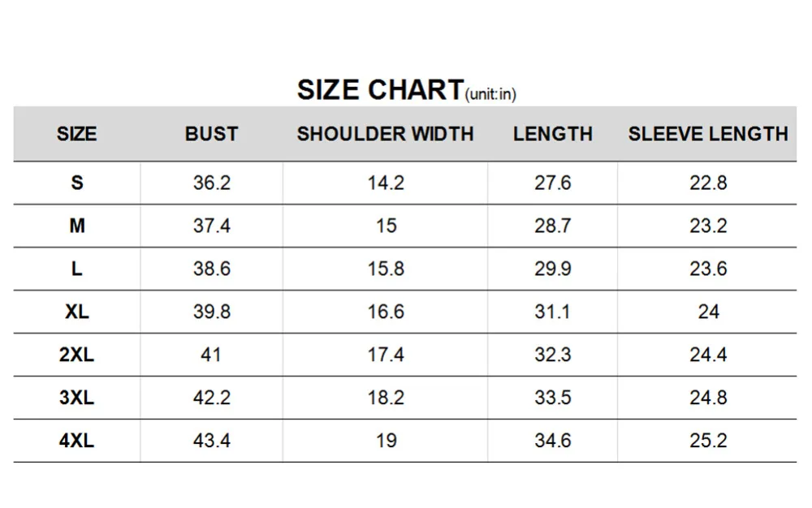Click shoulder width value 19
The height and width of the screenshot is (508, 812).
[386, 440]
